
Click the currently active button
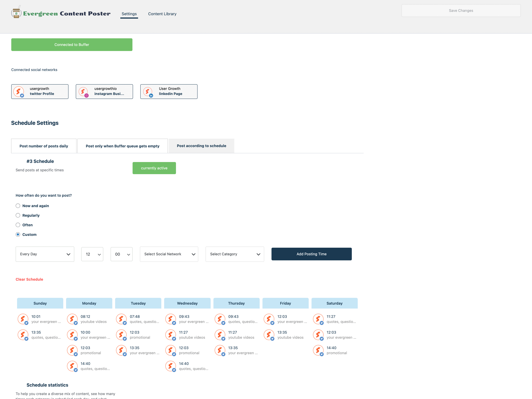point(154,168)
